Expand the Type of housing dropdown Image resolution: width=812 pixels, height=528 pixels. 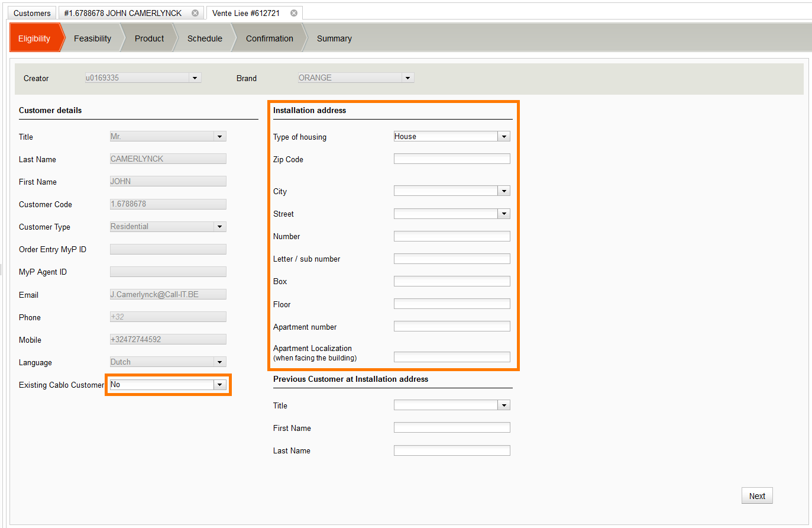pyautogui.click(x=504, y=137)
